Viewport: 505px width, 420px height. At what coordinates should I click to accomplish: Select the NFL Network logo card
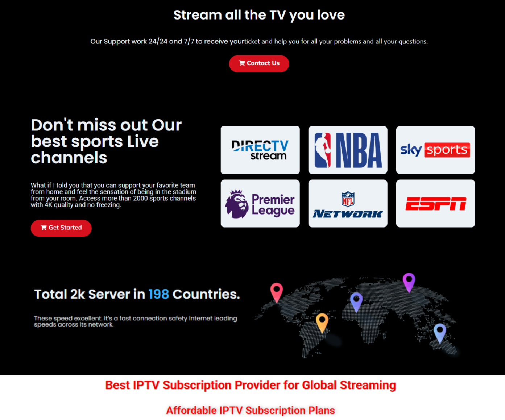(348, 204)
